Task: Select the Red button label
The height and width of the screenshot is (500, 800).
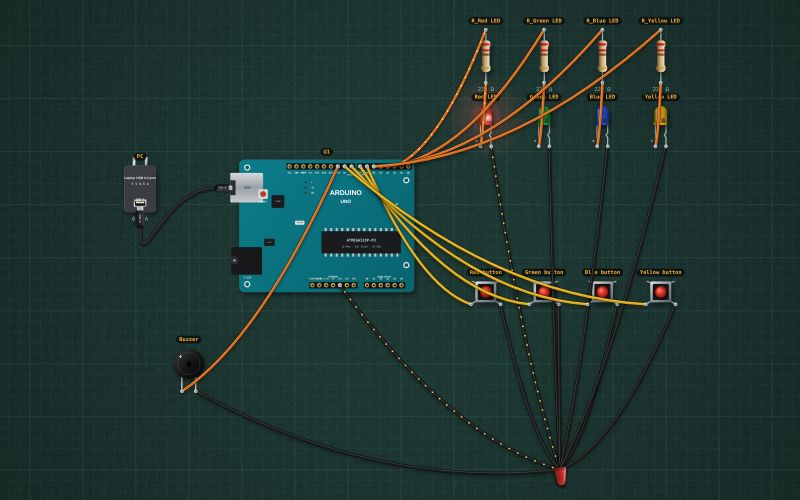Action: pos(486,272)
